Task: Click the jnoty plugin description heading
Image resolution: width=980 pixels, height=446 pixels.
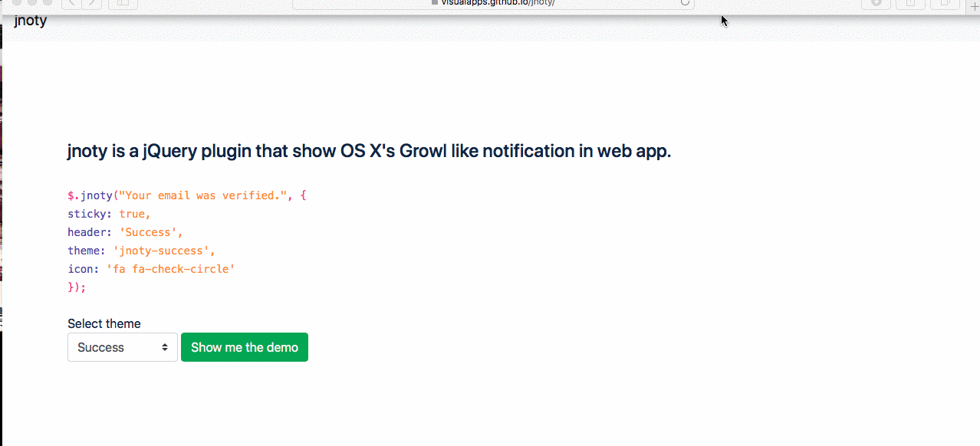Action: tap(369, 151)
